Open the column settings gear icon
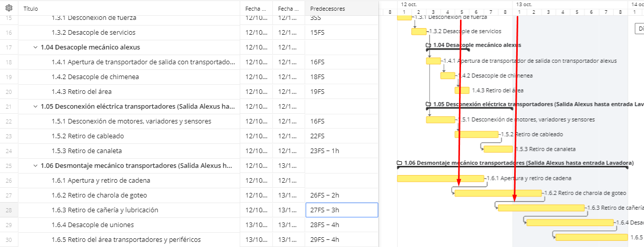 (x=9, y=8)
